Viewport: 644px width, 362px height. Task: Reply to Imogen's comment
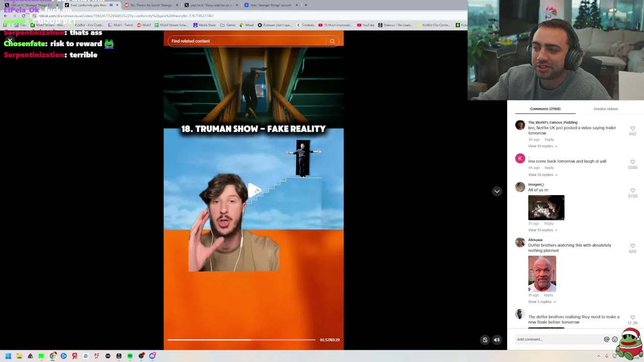[x=548, y=224]
